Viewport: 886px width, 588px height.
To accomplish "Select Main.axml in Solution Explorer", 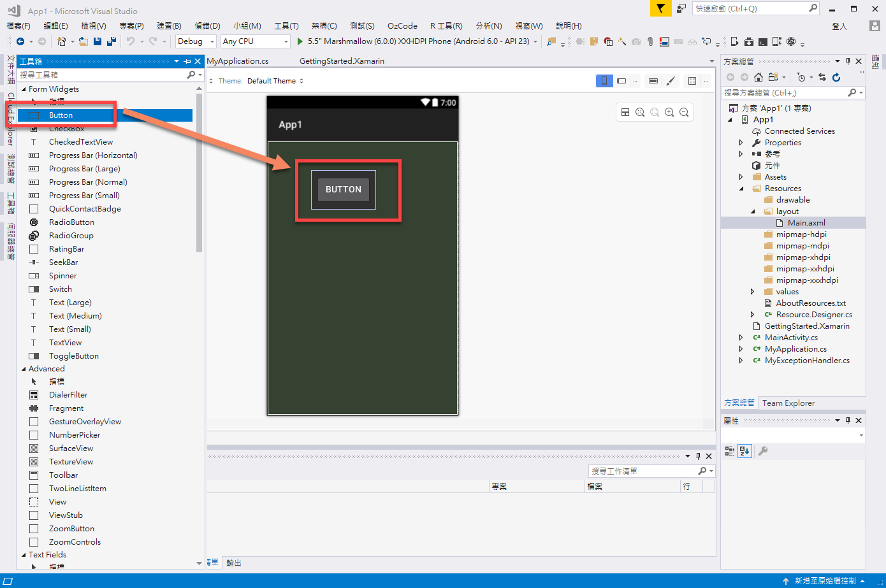I will [806, 223].
